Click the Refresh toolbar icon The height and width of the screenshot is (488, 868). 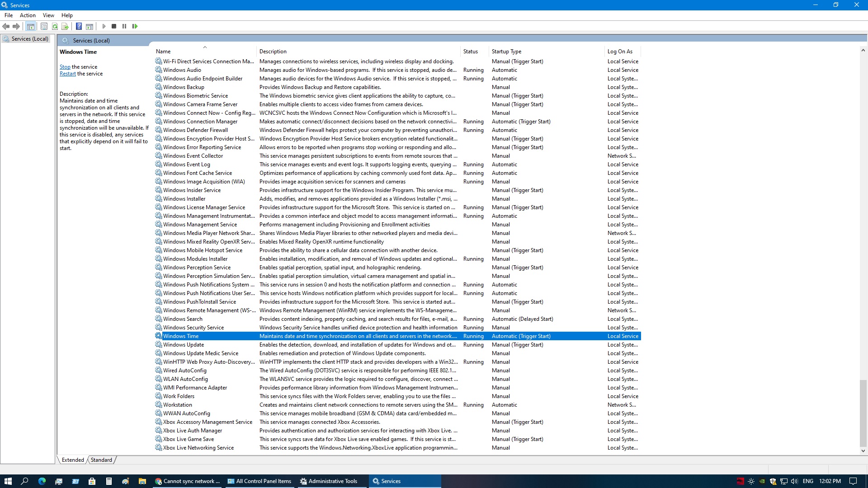tap(55, 26)
